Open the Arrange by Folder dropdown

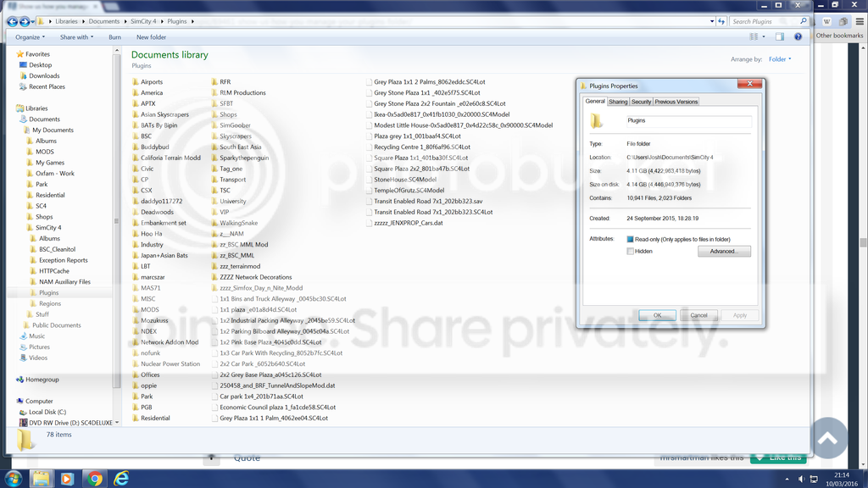(x=780, y=59)
